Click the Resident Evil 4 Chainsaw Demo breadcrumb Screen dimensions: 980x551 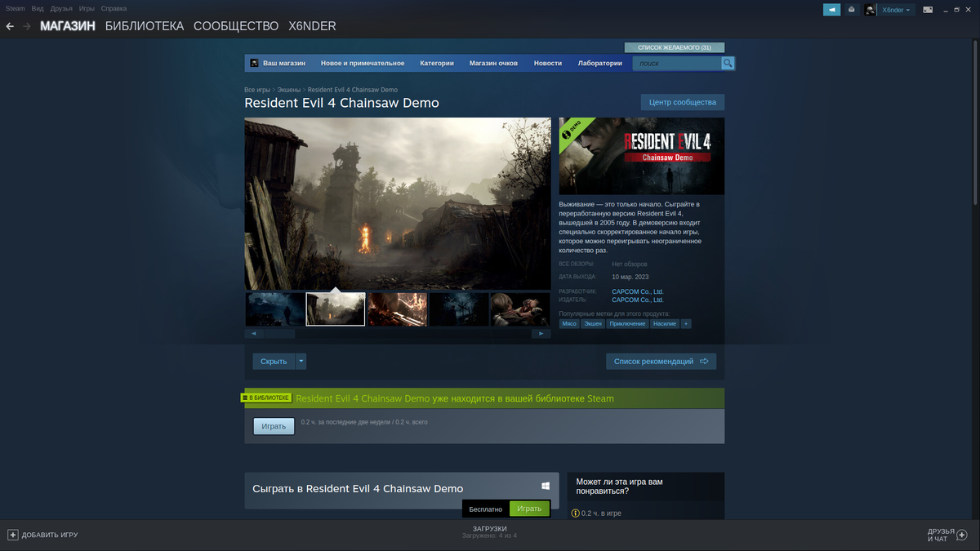353,90
